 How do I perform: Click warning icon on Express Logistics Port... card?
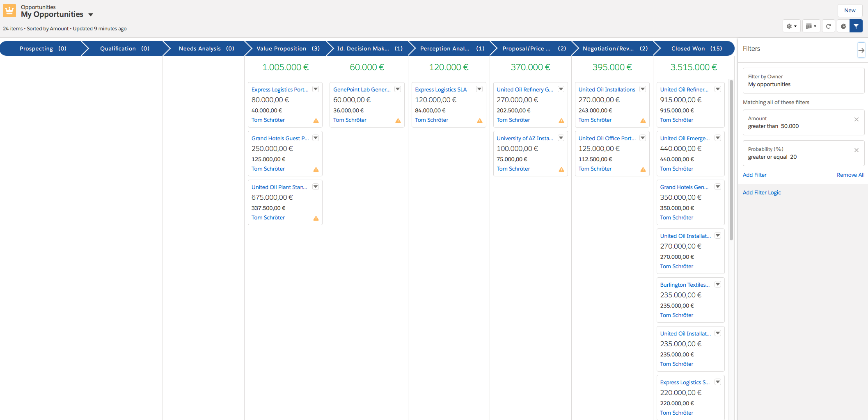(x=316, y=121)
